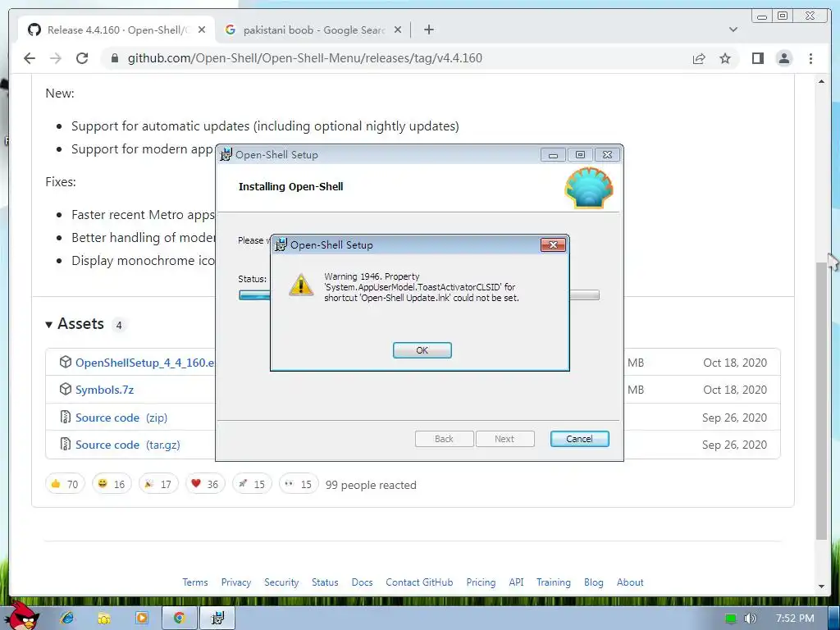The image size is (840, 630).
Task: Download the Symbols.7z asset
Action: (104, 390)
